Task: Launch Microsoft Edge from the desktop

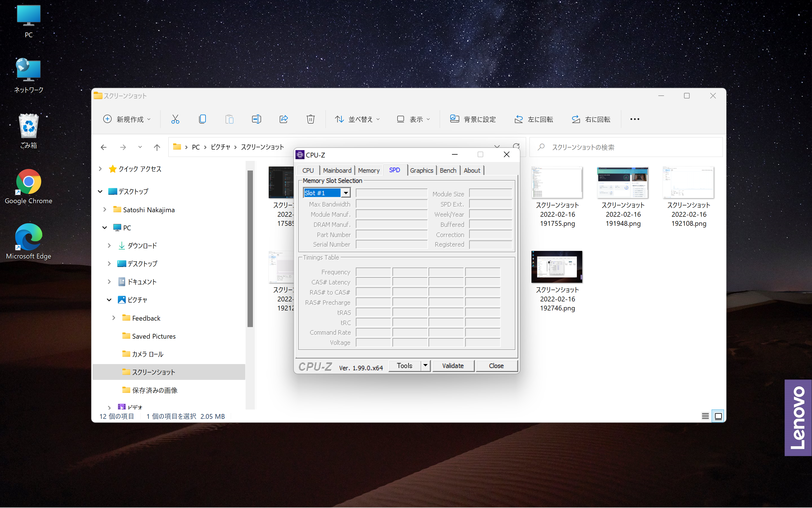Action: 28,241
